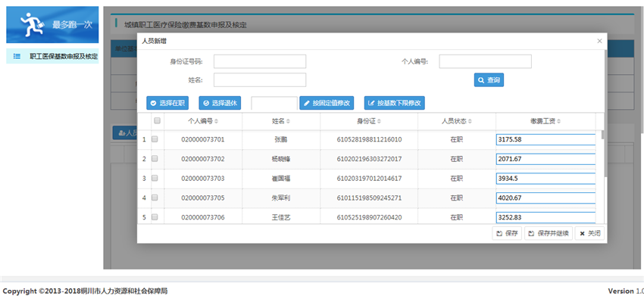Viewport: 644px width, 299px height.
Task: Click cell 020000073706
Action: [x=203, y=217]
